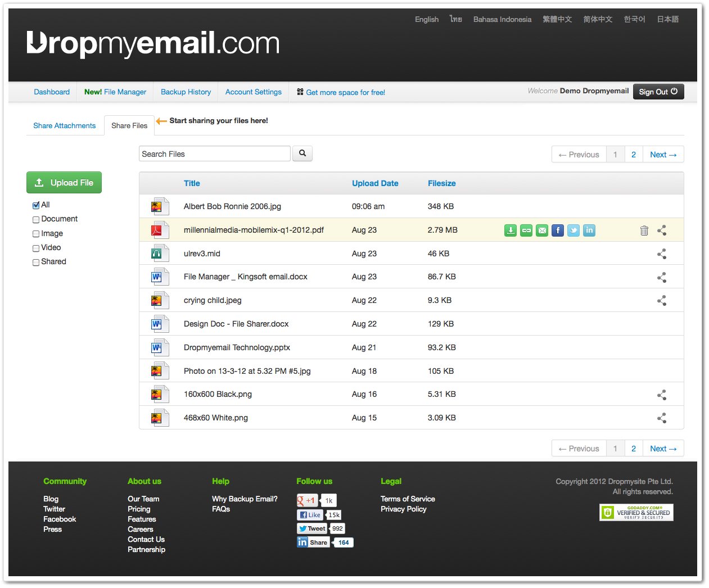Viewport: 709px width, 588px height.
Task: Click the audio file icon beside ulrev3.mid
Action: 160,254
